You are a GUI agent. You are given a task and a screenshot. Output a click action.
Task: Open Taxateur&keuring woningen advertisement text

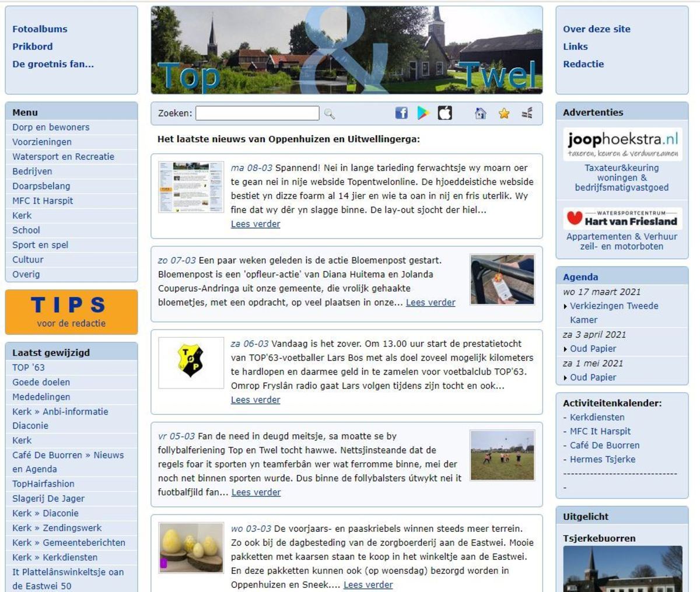[622, 177]
